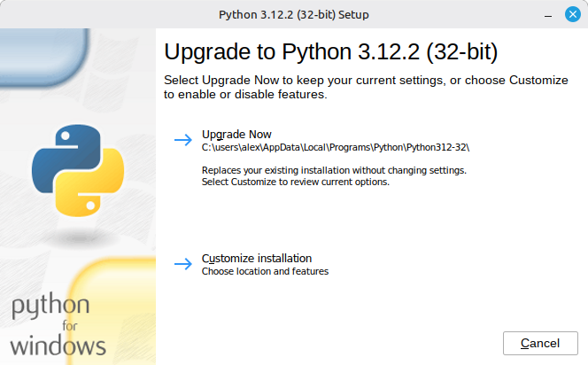Viewport: 588px width, 365px height.
Task: Close the Python Setup window
Action: click(573, 14)
